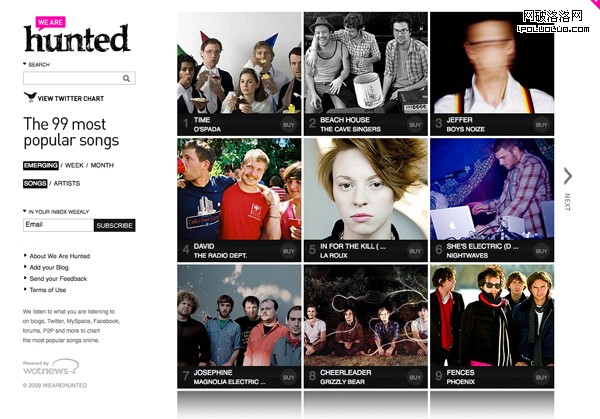Open the We Are Hunted logo
600x419 pixels.
77,34
